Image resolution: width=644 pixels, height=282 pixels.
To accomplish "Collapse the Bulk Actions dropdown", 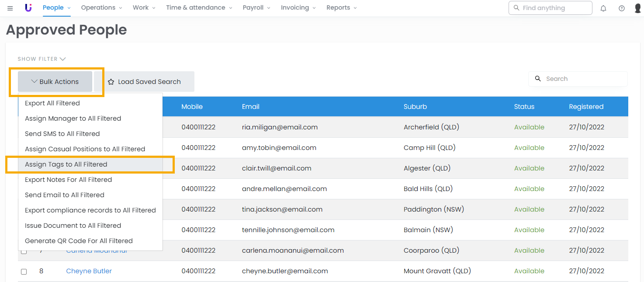I will point(55,82).
